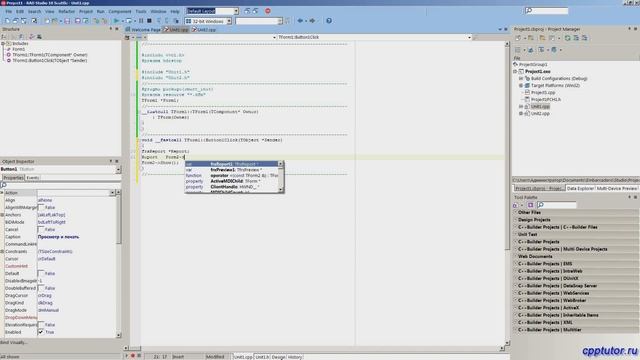Click the search icon in Tool Palette

pyautogui.click(x=540, y=205)
